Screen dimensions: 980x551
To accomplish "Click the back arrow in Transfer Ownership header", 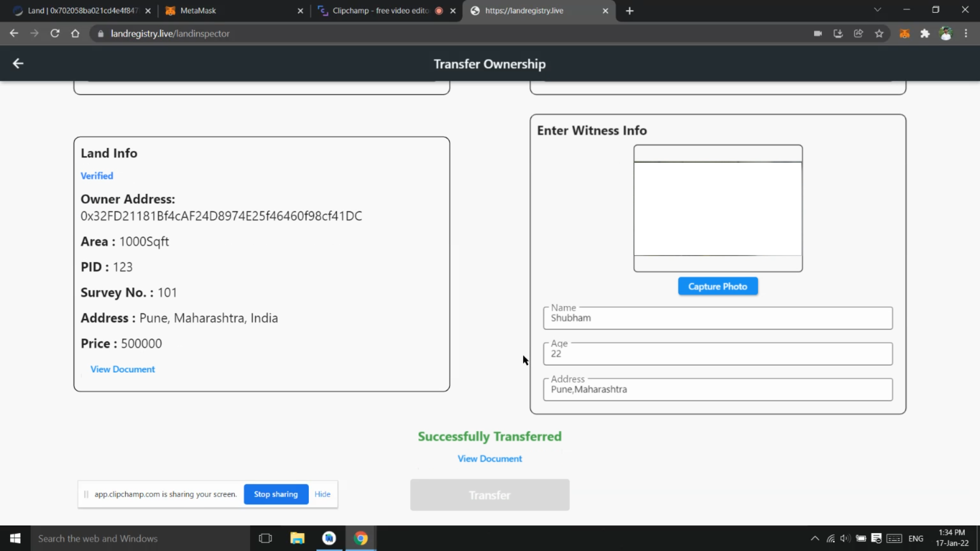I will [18, 63].
